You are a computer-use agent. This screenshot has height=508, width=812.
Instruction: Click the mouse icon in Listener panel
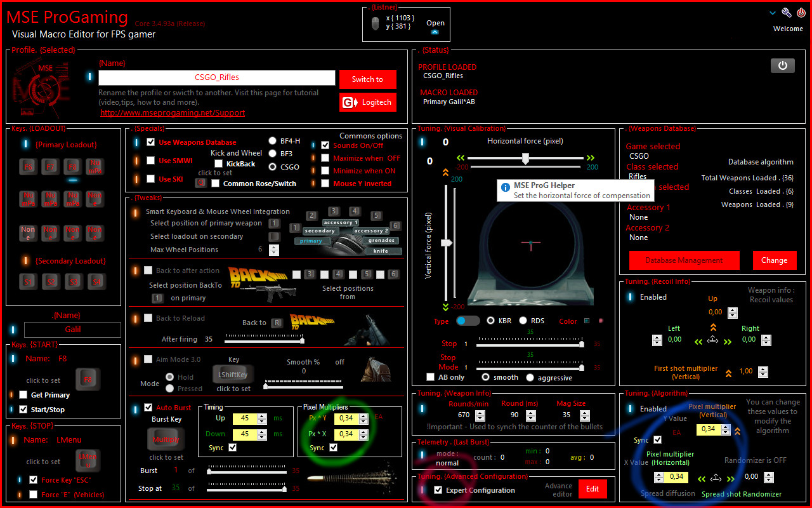376,23
